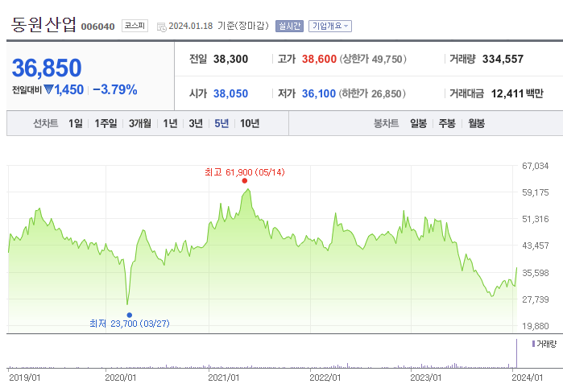Select the 3년 line chart period
Screen dimensions: 563x392
pyautogui.click(x=196, y=123)
